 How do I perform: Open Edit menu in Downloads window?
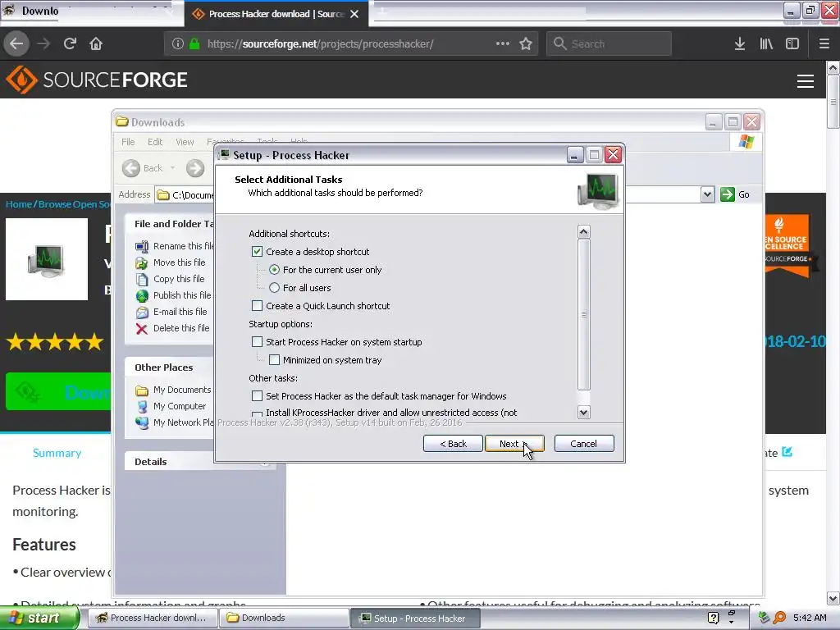tap(155, 142)
